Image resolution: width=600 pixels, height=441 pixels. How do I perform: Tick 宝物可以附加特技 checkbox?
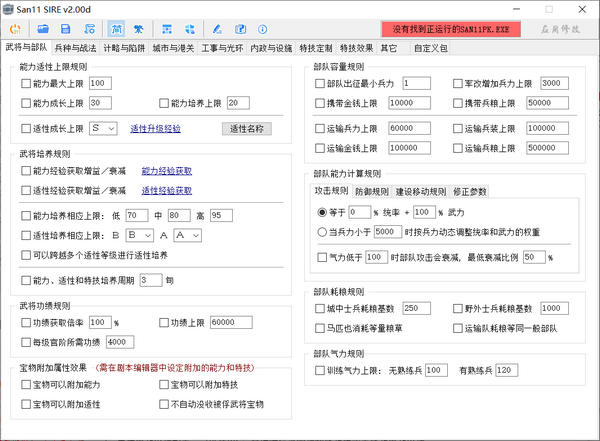point(164,384)
